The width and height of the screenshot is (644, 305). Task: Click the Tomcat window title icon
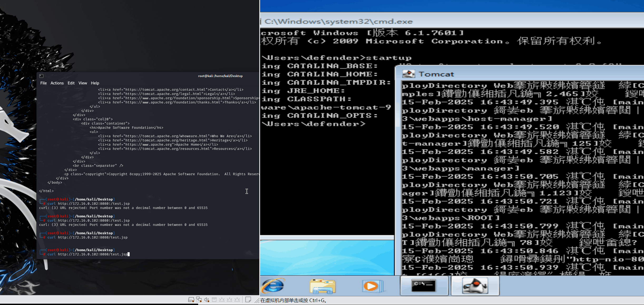tap(408, 74)
